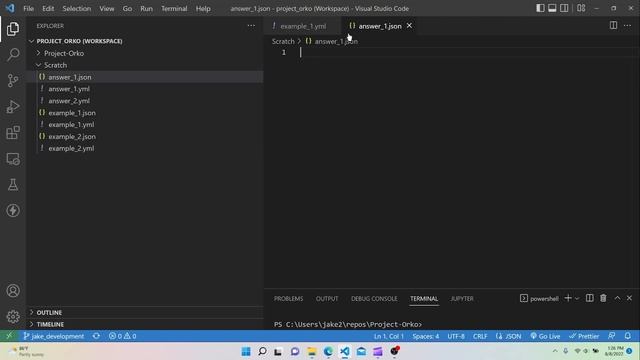
Task: Click Scratch in the editor breadcrumb
Action: coord(283,41)
